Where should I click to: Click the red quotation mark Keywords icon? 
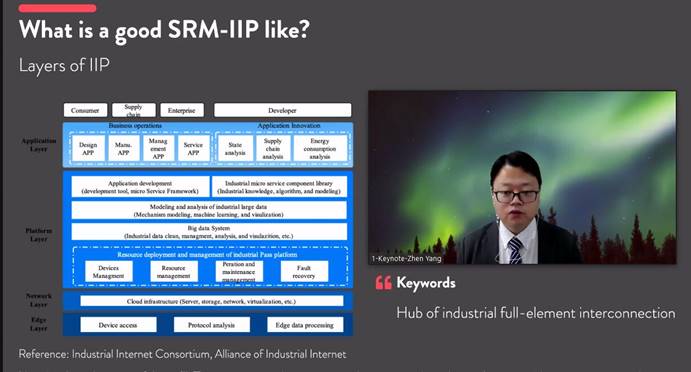point(383,283)
